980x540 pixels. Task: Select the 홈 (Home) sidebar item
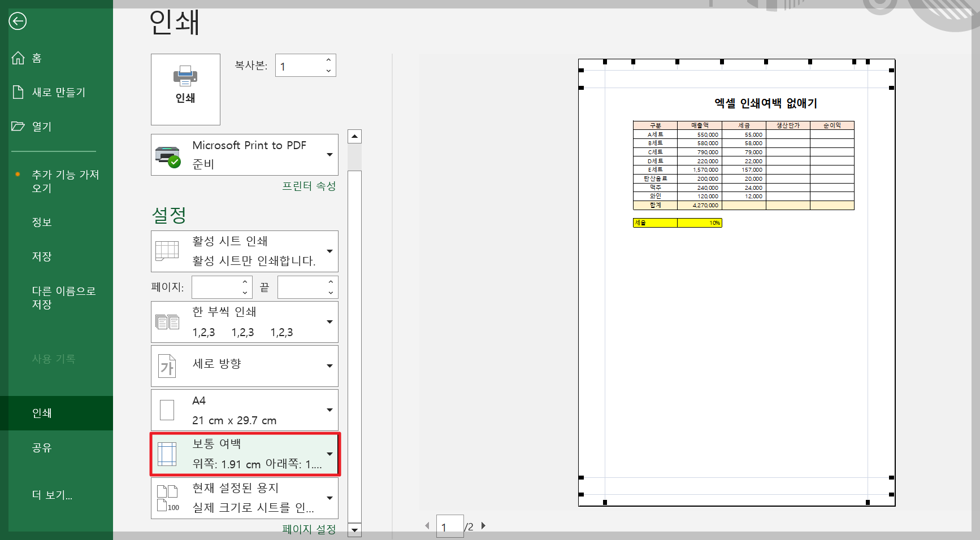40,57
